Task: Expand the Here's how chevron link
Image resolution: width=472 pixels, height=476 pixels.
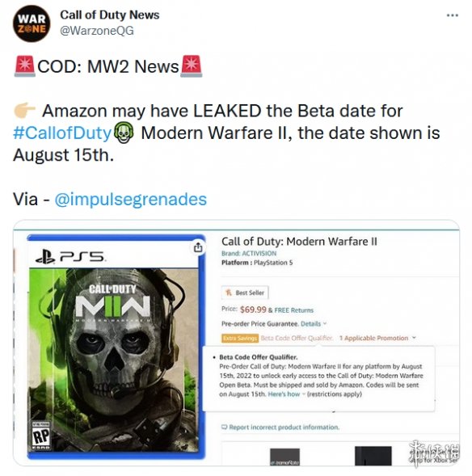Action: 286,394
